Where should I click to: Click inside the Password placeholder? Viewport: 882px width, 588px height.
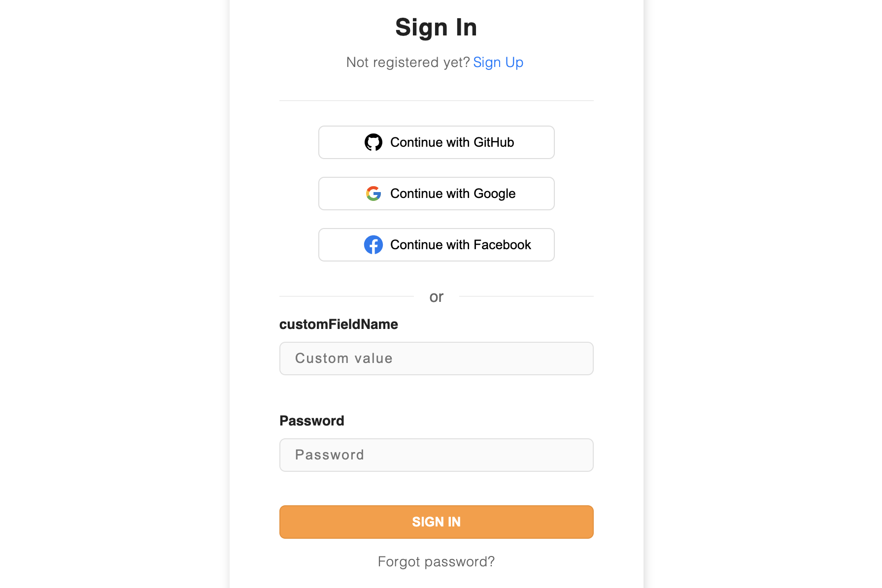pos(329,455)
